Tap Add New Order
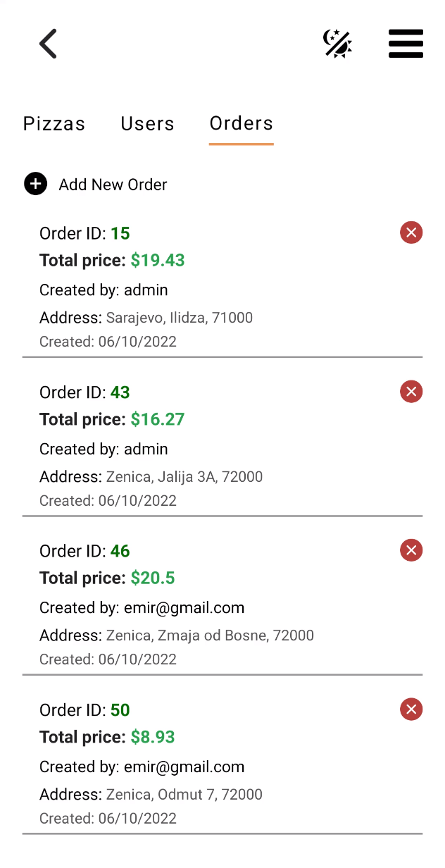 pos(113,184)
